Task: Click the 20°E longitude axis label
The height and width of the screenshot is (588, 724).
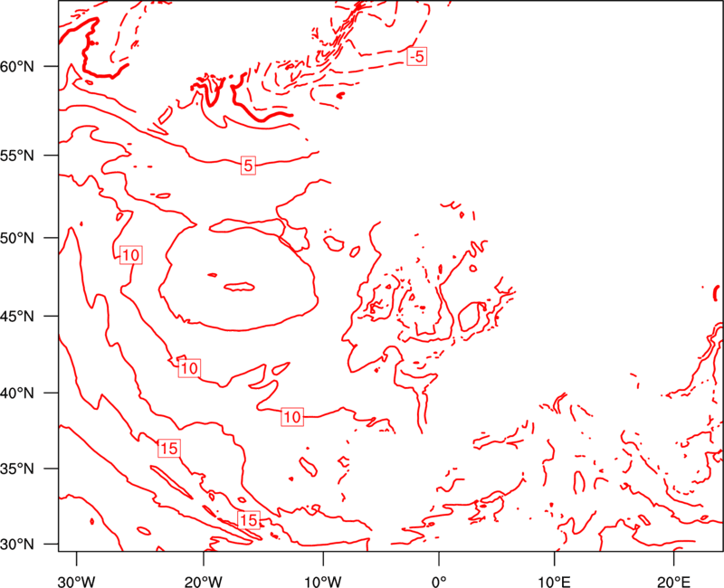Action: pos(673,582)
